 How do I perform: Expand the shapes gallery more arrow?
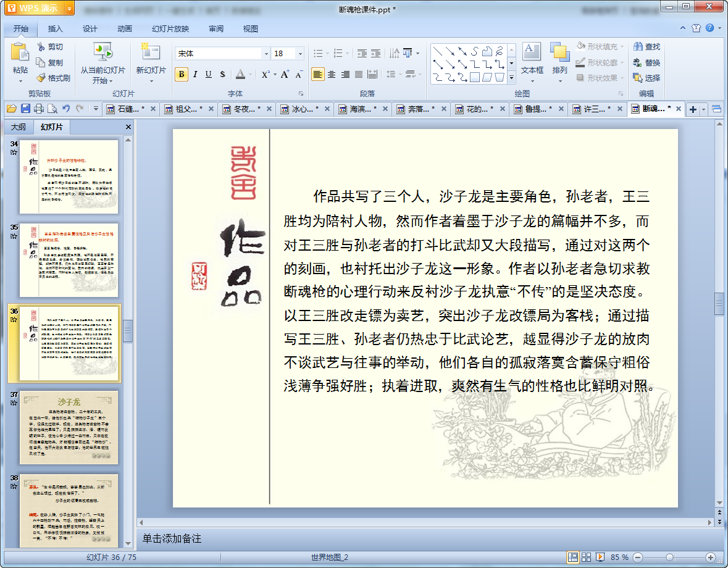point(512,78)
